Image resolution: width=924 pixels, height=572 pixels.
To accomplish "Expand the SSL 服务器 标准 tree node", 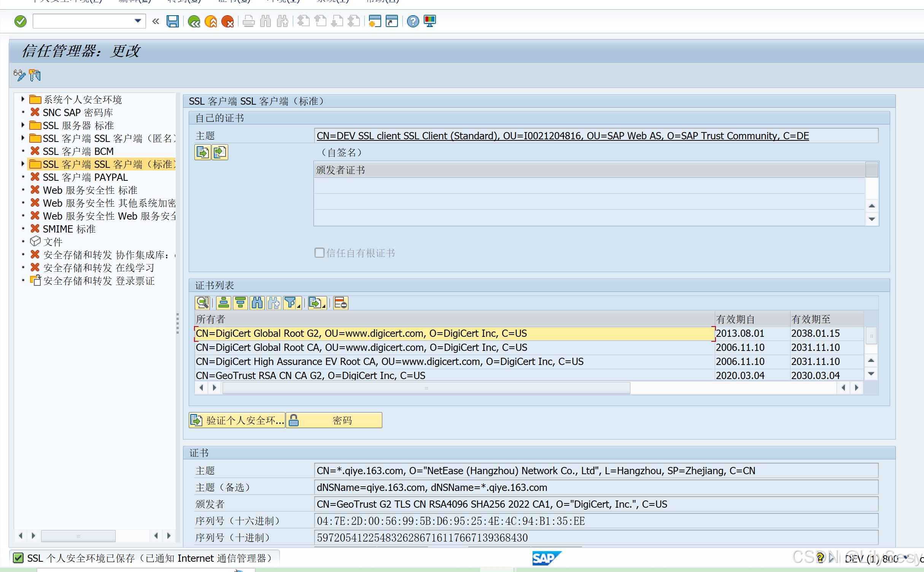I will [22, 125].
